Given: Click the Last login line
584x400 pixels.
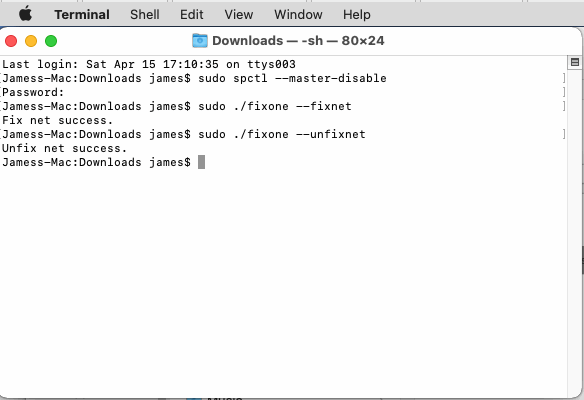Looking at the screenshot, I should coord(149,64).
